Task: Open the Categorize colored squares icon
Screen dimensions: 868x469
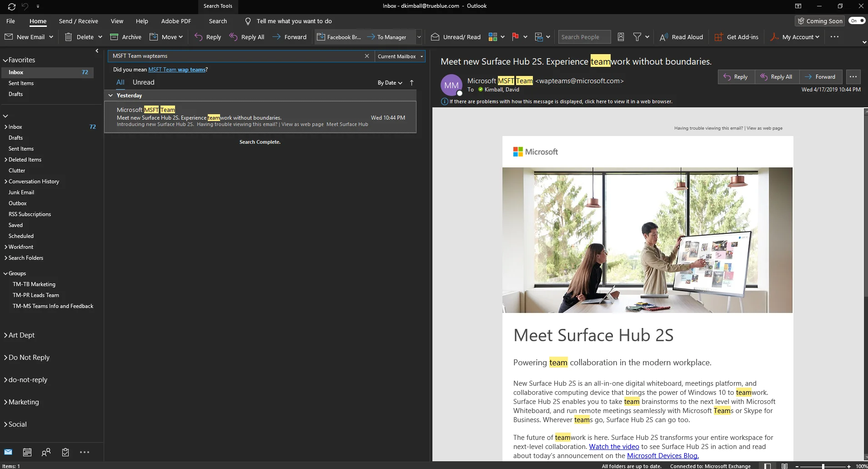Action: (492, 37)
